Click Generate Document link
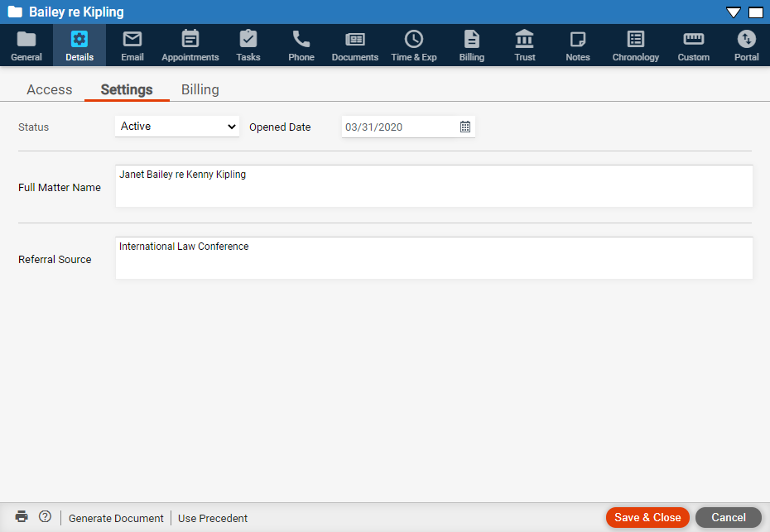The width and height of the screenshot is (770, 532). click(x=116, y=518)
